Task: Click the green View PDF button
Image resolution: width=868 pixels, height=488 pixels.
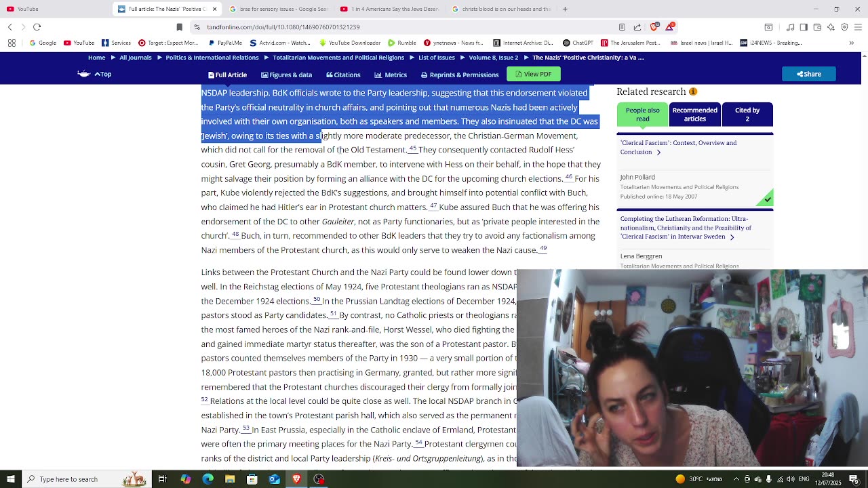Action: [x=534, y=74]
